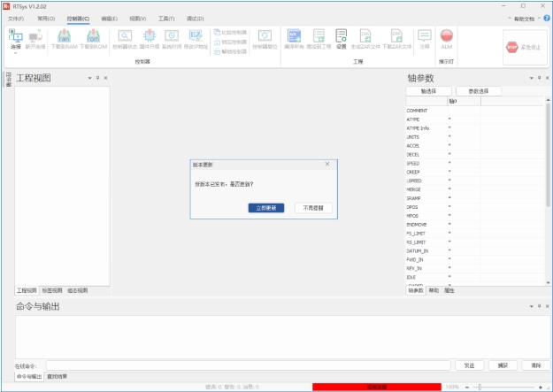Open the 命令与输出 panel options dropdown

[532, 306]
